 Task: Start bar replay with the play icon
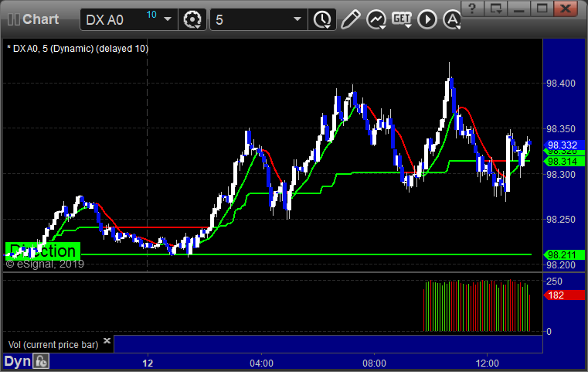(x=427, y=19)
